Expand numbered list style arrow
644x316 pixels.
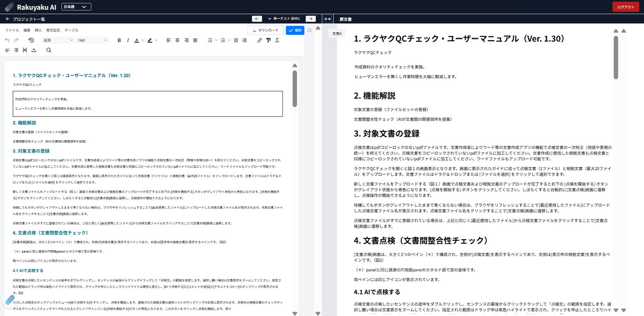(x=229, y=40)
